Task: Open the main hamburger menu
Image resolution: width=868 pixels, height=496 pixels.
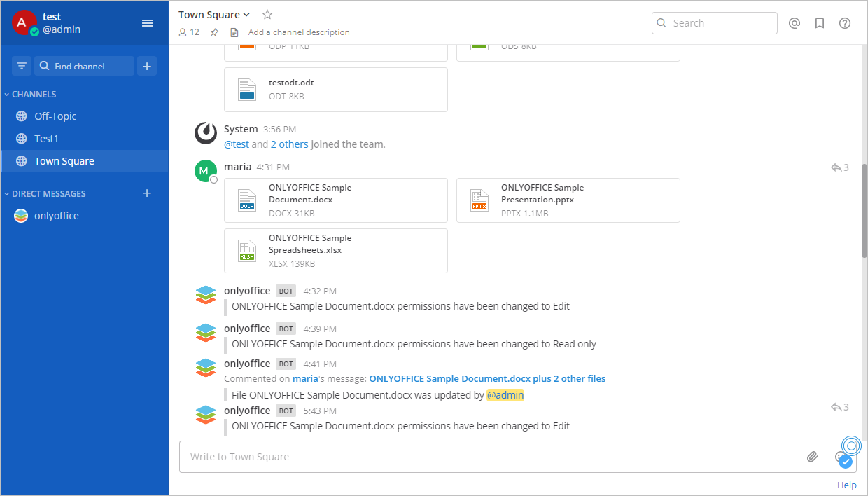Action: click(x=148, y=23)
